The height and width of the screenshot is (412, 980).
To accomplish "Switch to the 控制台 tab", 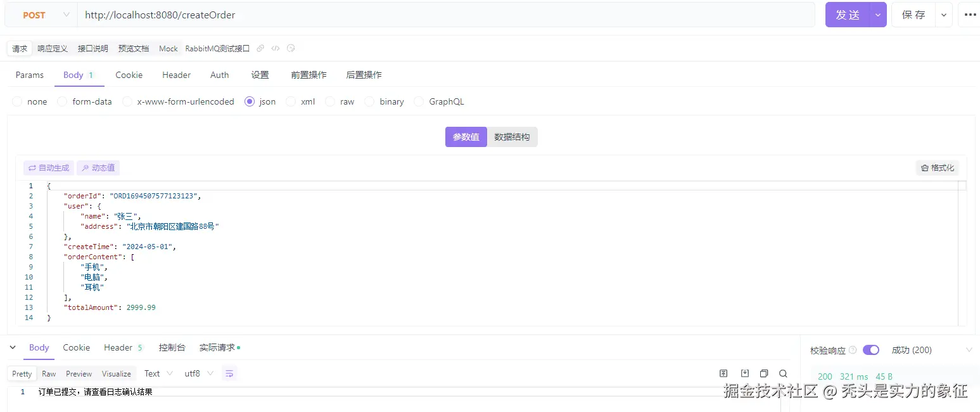I will pos(171,347).
